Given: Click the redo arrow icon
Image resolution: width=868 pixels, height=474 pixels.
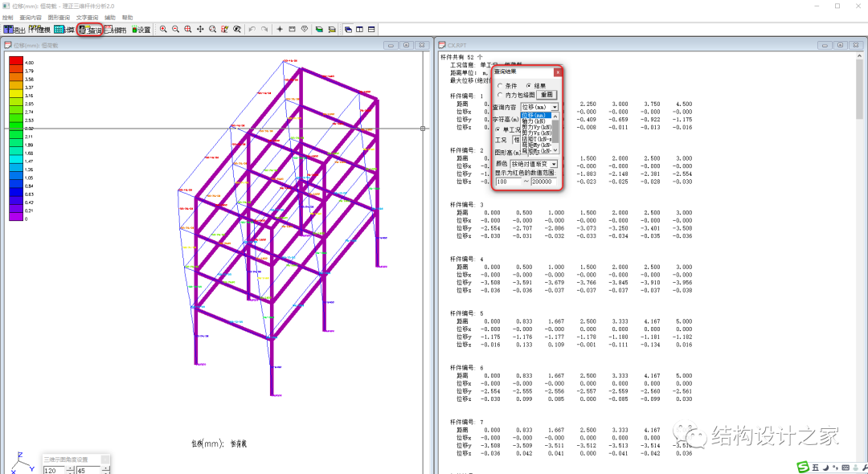Looking at the screenshot, I should pos(264,29).
